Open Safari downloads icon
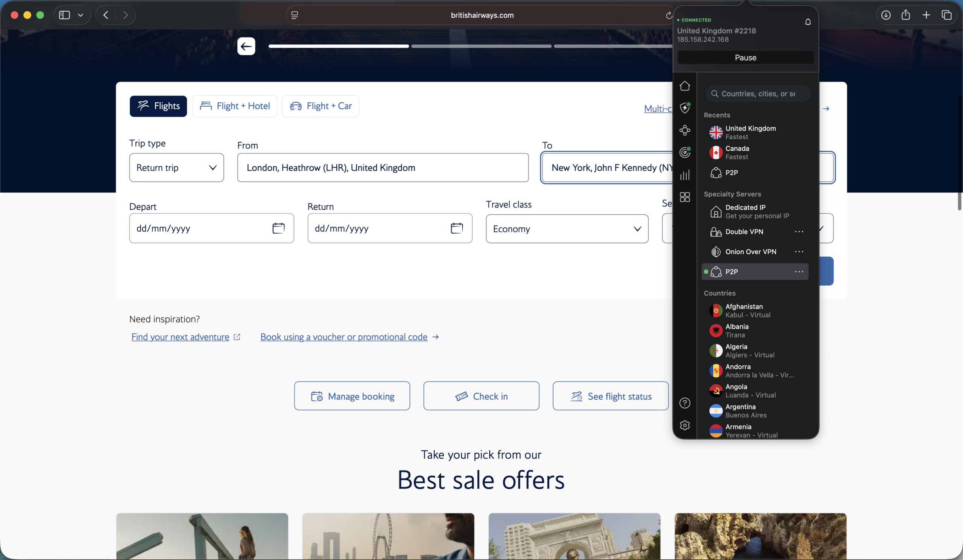Image resolution: width=963 pixels, height=560 pixels. click(886, 15)
